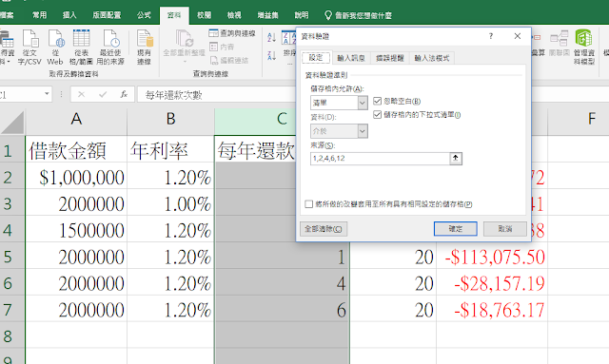The width and height of the screenshot is (609, 364).
Task: Click the 確定 button
Action: pos(455,229)
